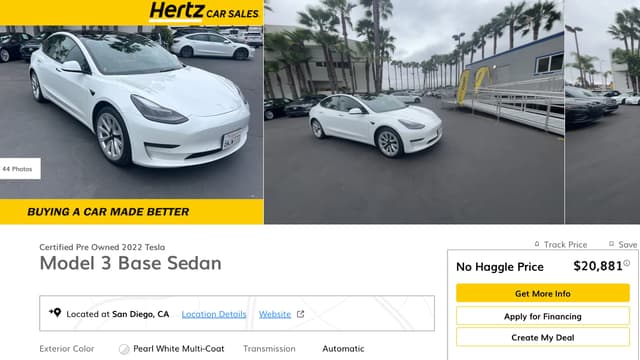This screenshot has height=360, width=640.
Task: Click the Track Price bell icon
Action: 537,244
